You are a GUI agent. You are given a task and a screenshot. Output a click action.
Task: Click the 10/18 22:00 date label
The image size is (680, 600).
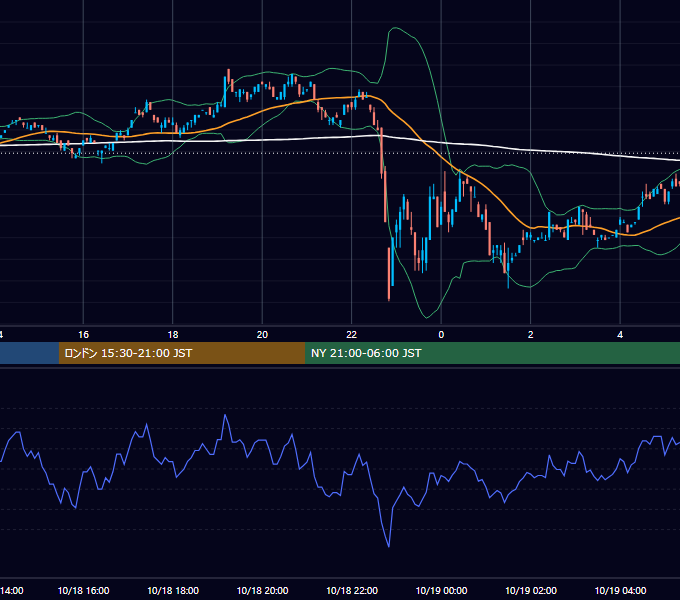pos(352,590)
